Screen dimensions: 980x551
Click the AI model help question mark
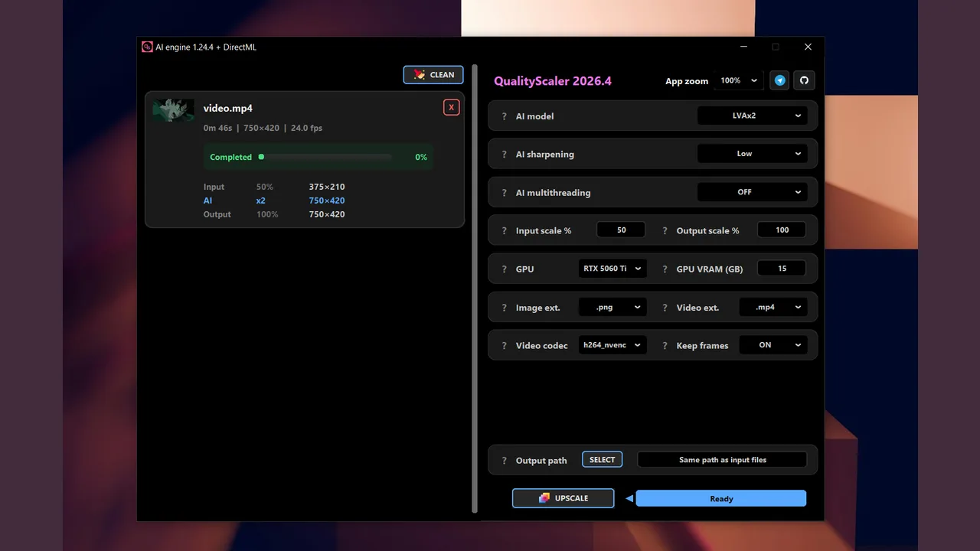[x=504, y=116]
